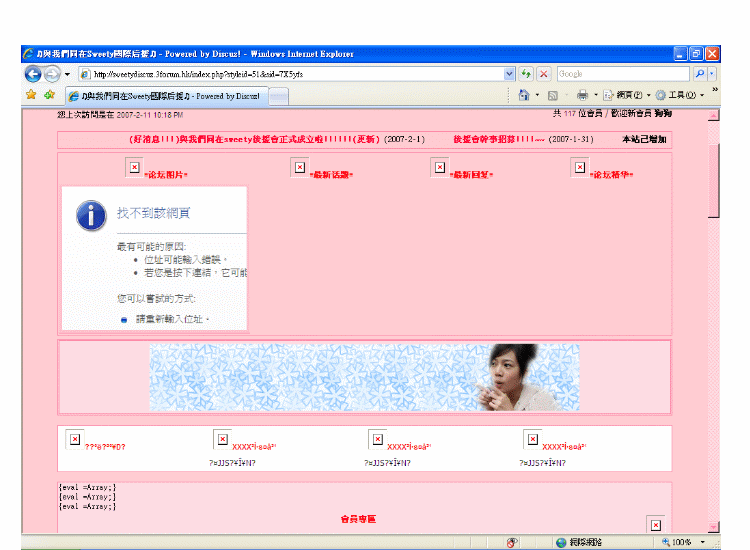Click the newest member name 狗狗

click(663, 113)
